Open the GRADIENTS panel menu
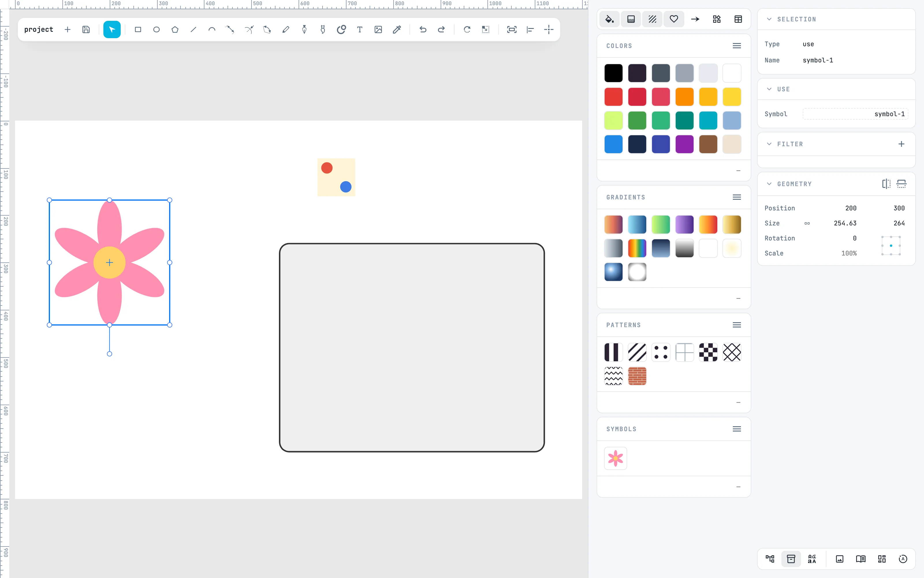Image resolution: width=924 pixels, height=578 pixels. [737, 197]
